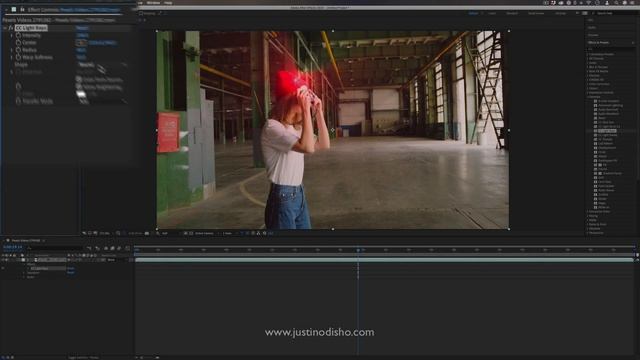Screen dimensions: 640x360
Task: Toggle video visibility of the layer
Action: (3, 260)
